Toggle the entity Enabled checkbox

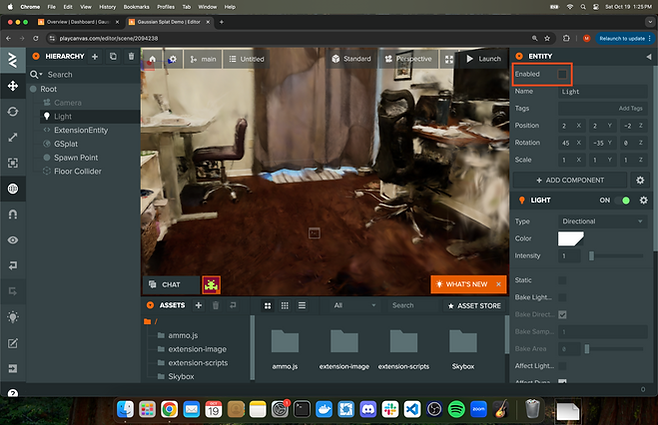pos(563,74)
